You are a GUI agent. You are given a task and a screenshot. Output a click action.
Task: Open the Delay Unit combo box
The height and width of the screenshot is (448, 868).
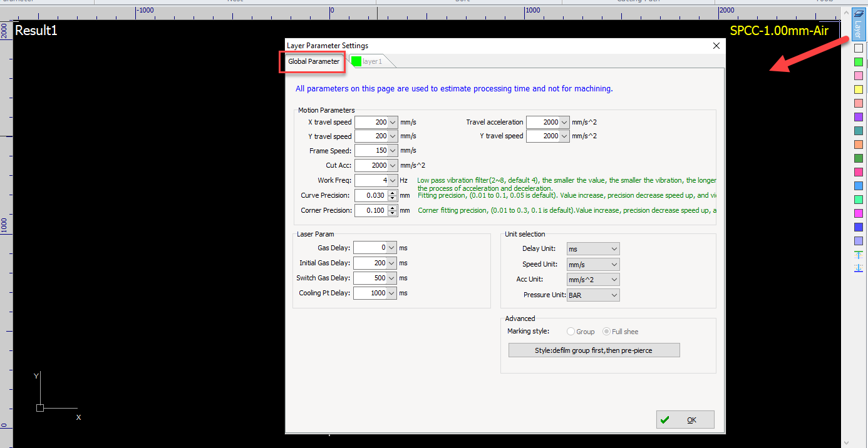pyautogui.click(x=593, y=249)
